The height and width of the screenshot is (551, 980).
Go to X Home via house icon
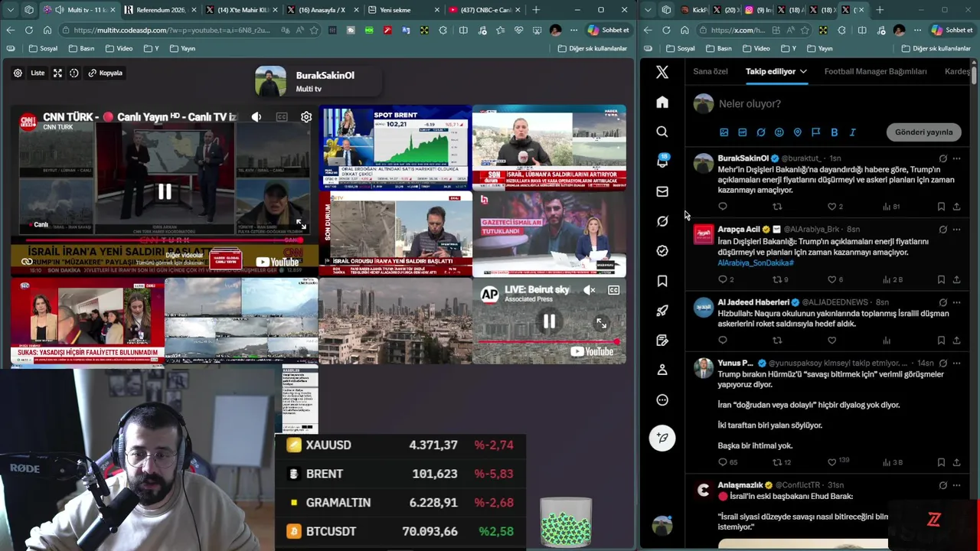tap(662, 103)
